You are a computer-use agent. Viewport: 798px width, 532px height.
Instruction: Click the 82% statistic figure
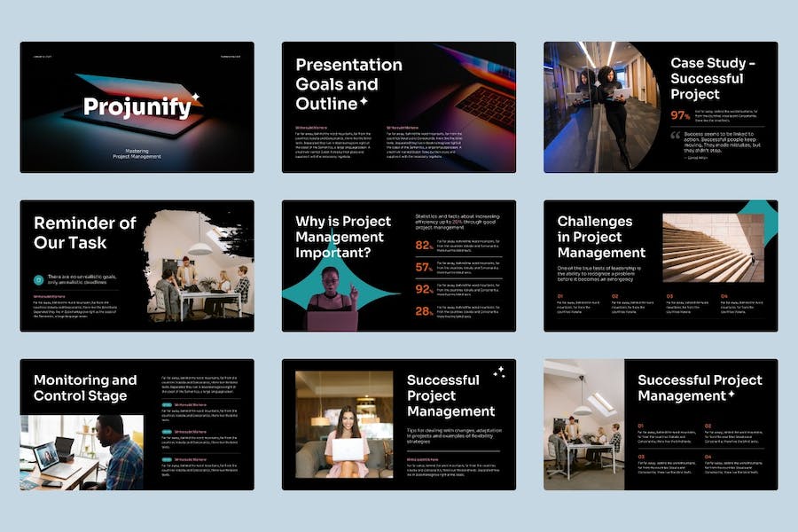pyautogui.click(x=424, y=246)
